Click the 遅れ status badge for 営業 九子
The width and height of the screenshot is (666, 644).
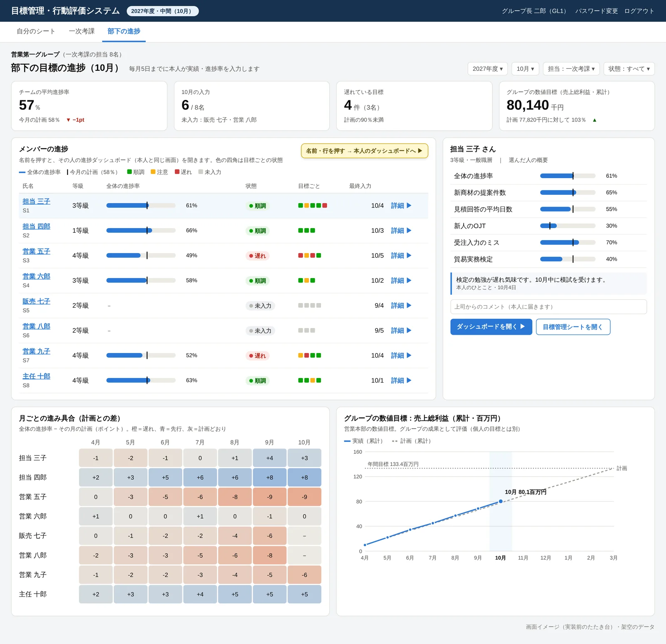[x=257, y=356]
